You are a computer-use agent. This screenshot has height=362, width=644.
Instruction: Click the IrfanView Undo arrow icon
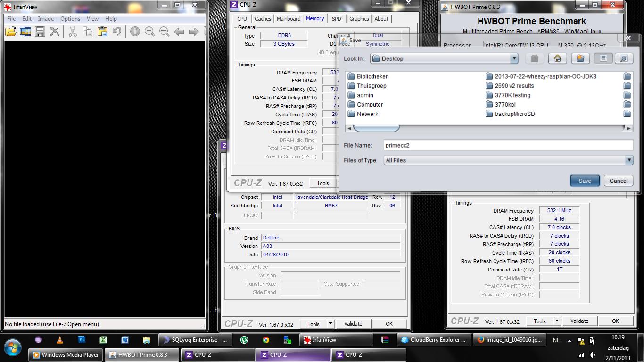117,32
